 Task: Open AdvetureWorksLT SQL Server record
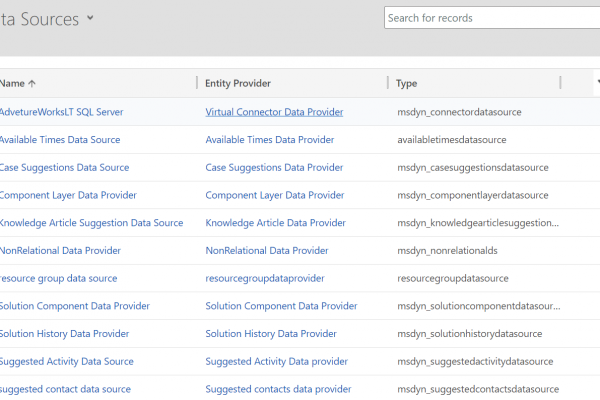click(61, 112)
